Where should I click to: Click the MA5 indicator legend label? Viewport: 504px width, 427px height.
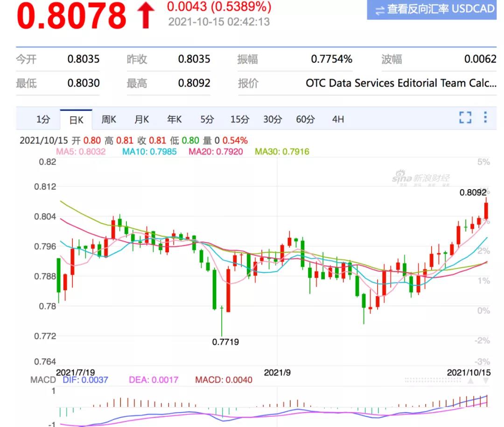click(x=81, y=151)
